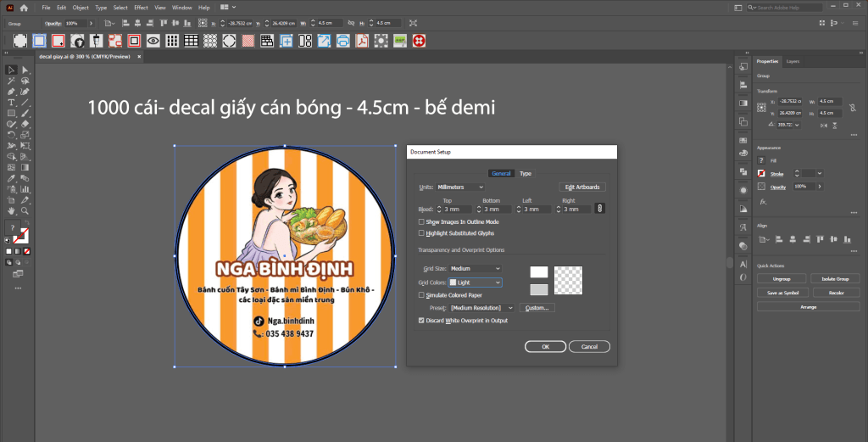Open the Grid Colors dropdown
Image resolution: width=868 pixels, height=442 pixels.
475,283
